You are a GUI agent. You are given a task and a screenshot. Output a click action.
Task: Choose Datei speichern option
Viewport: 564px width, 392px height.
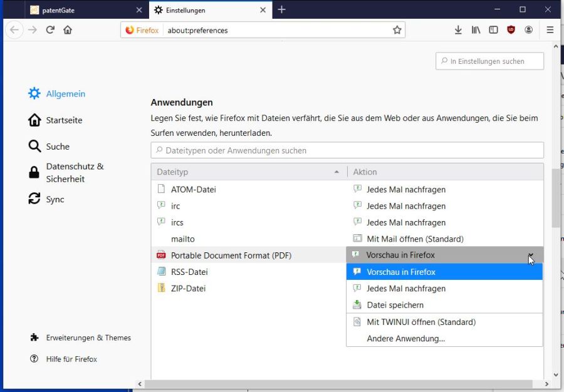point(444,305)
